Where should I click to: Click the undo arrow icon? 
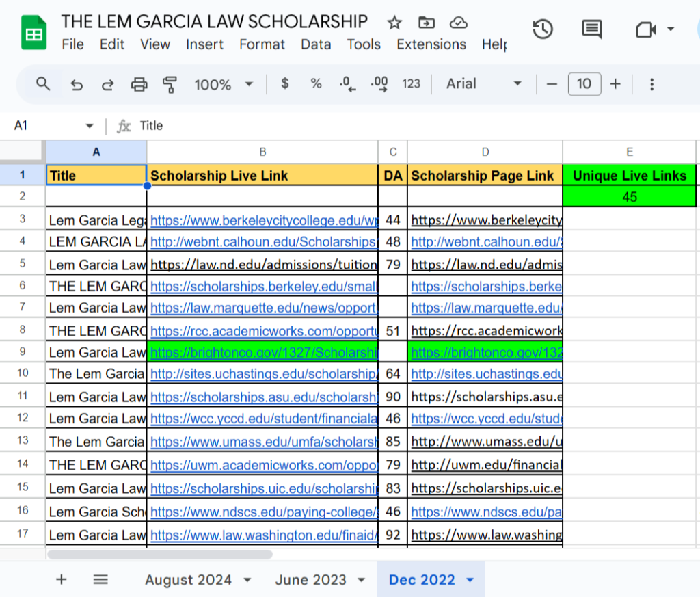pyautogui.click(x=77, y=84)
